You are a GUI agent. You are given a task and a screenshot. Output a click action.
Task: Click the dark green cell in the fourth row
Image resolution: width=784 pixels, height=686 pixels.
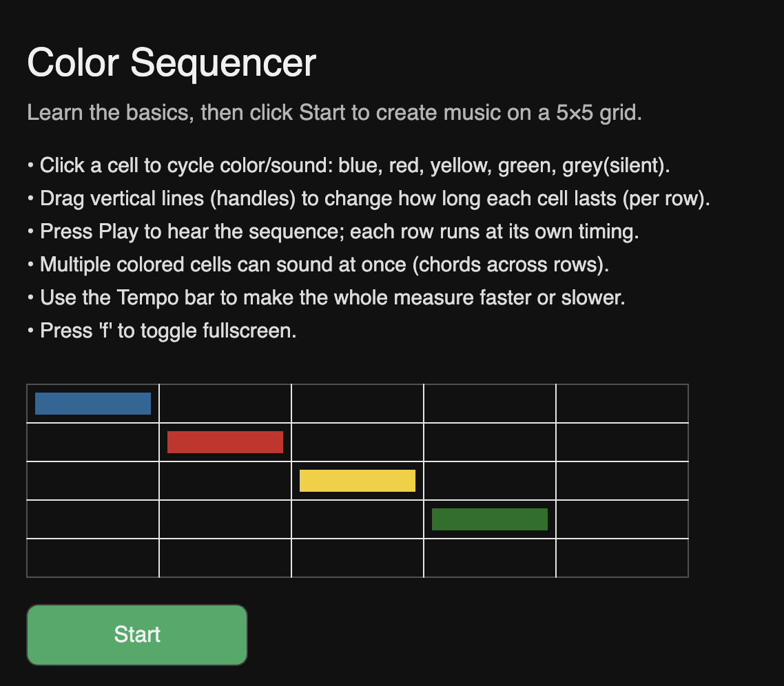click(490, 519)
